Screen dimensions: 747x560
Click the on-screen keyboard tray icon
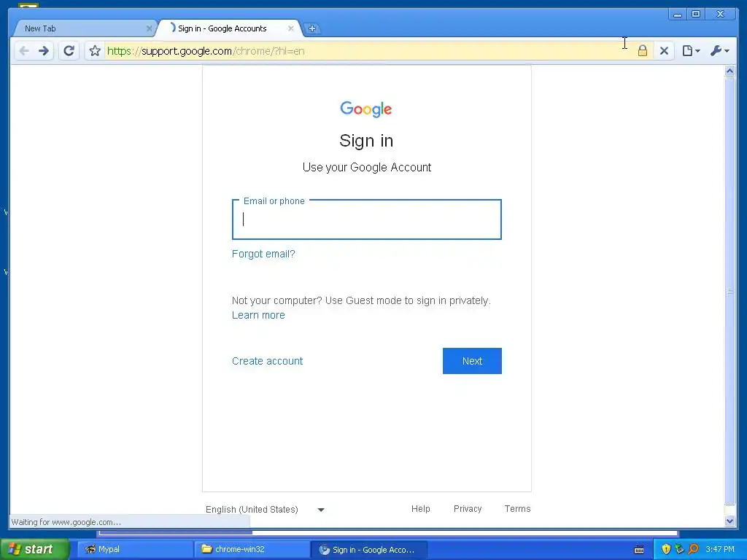(639, 550)
